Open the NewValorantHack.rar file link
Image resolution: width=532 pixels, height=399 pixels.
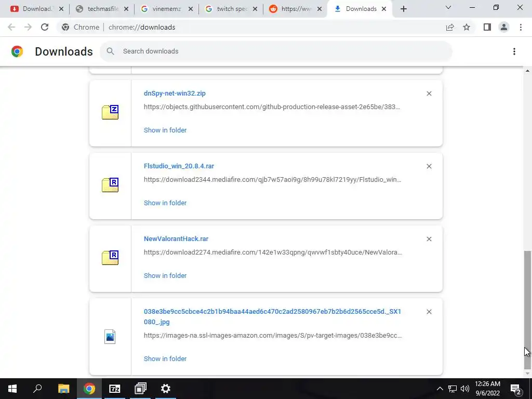point(176,238)
